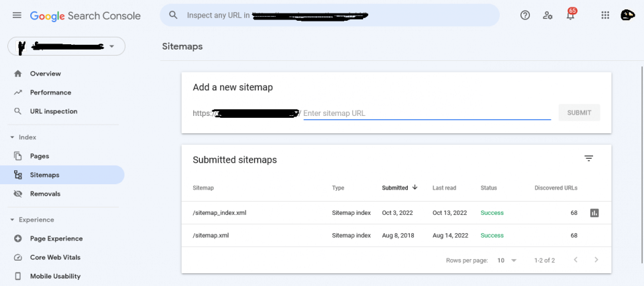Image resolution: width=644 pixels, height=286 pixels.
Task: Click the SUBMIT sitemap button
Action: 579,113
